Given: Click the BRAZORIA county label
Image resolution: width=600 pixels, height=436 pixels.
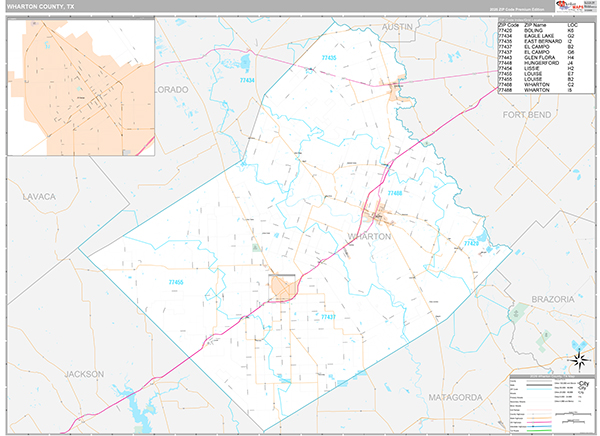Looking at the screenshot, I should click(x=553, y=299).
